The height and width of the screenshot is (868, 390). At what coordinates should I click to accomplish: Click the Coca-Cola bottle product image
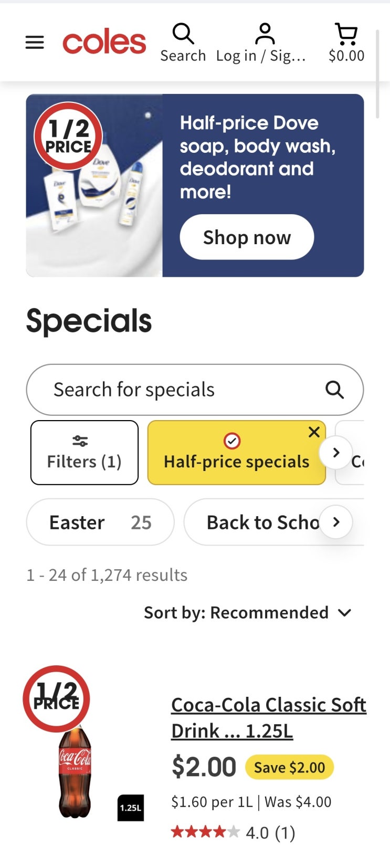[75, 772]
